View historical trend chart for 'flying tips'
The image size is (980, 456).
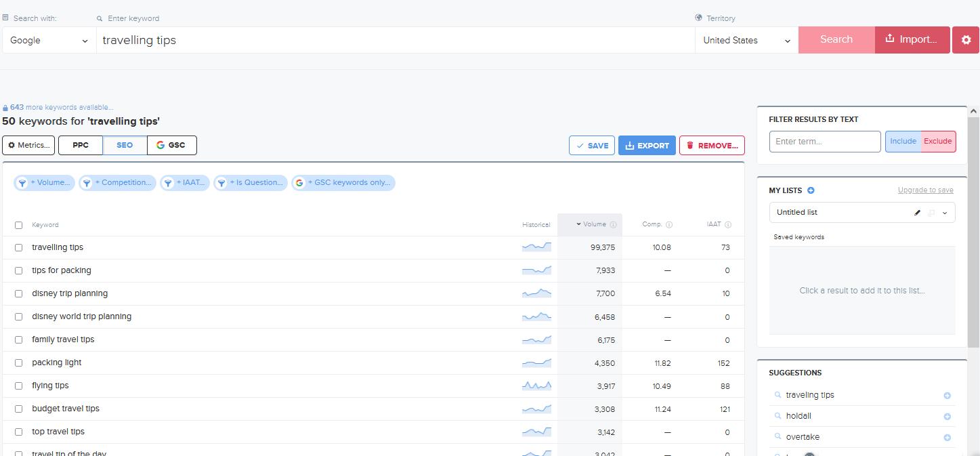tap(536, 386)
